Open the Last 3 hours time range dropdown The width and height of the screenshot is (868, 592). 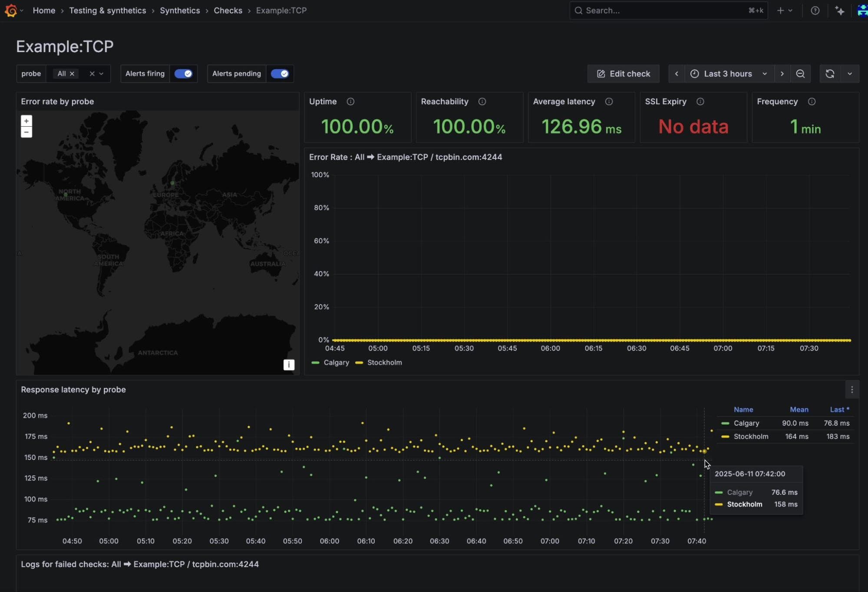click(x=729, y=74)
